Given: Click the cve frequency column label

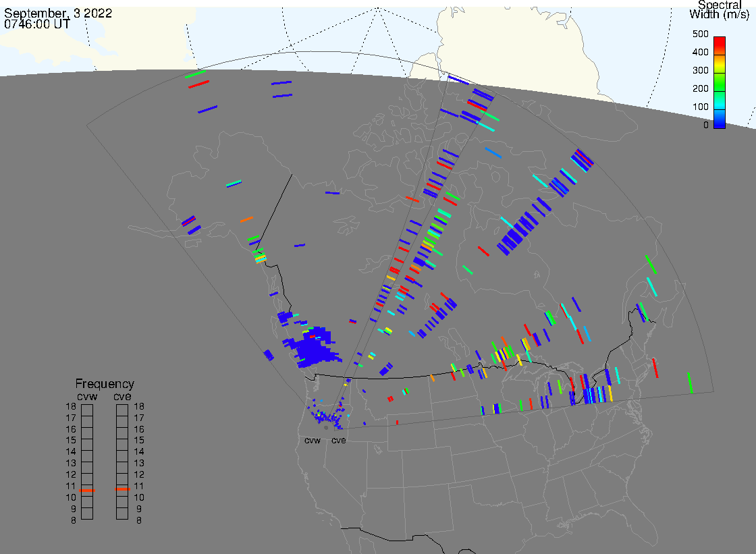Looking at the screenshot, I should [x=122, y=396].
